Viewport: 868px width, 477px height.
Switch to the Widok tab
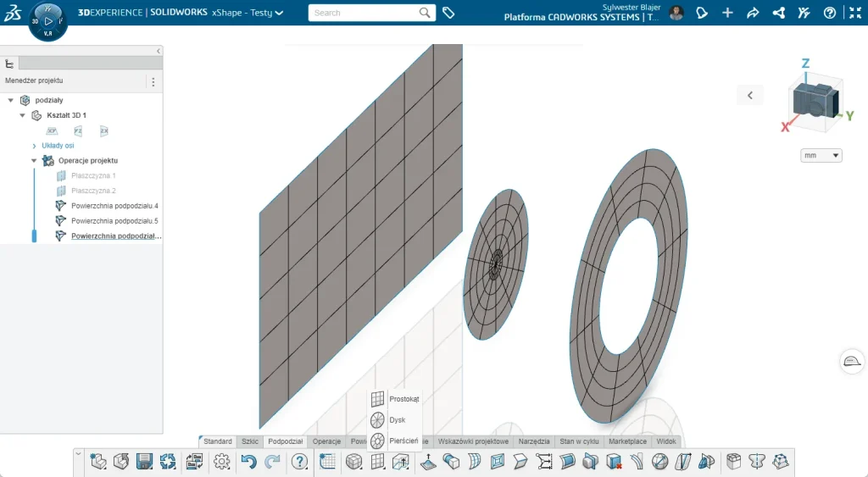click(x=666, y=441)
